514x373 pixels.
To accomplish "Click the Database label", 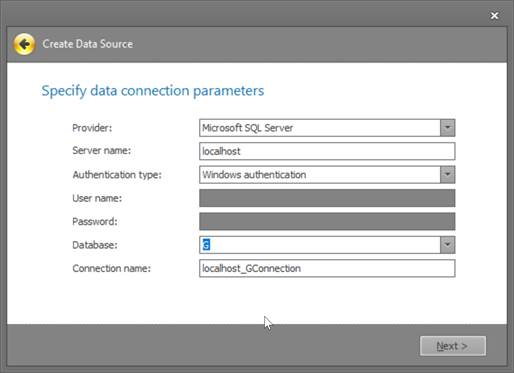I will [95, 245].
